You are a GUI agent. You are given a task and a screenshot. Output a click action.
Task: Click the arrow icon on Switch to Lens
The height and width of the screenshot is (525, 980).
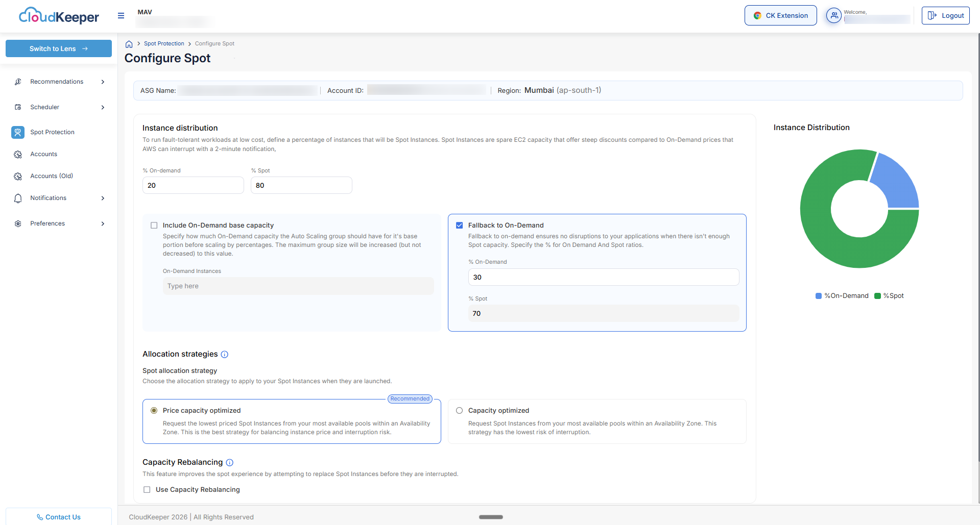click(85, 49)
